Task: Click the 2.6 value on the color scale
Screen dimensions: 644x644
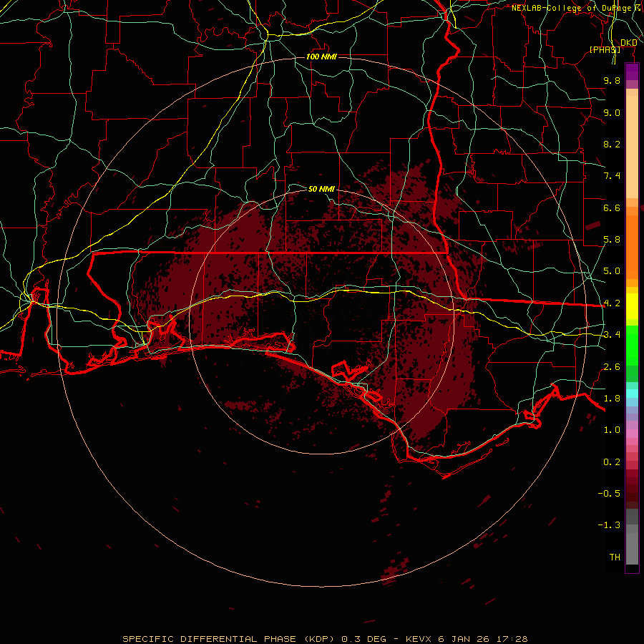Action: [x=612, y=367]
